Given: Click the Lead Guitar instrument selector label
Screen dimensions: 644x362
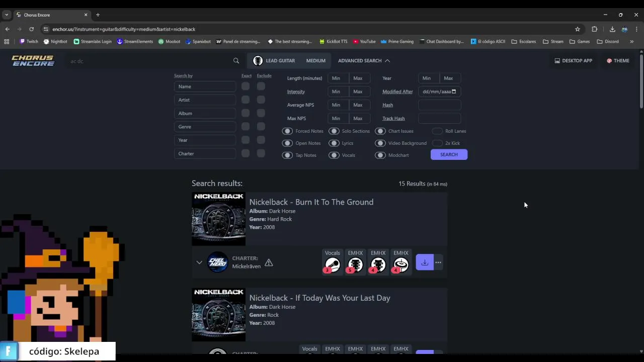Looking at the screenshot, I should click(x=280, y=61).
